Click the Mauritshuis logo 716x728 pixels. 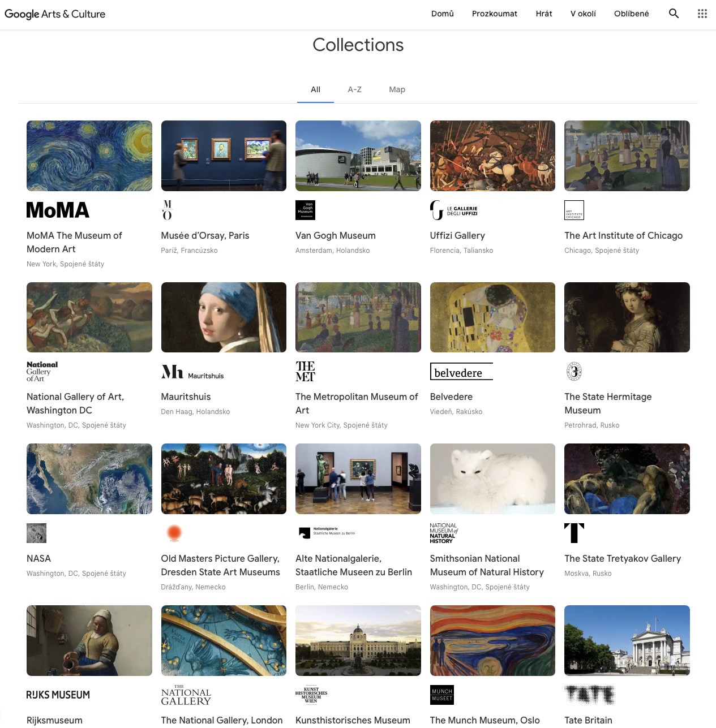pyautogui.click(x=192, y=372)
